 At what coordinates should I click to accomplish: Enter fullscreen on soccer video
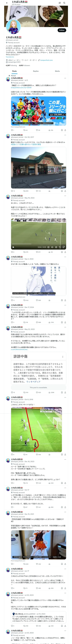[x=64, y=247]
